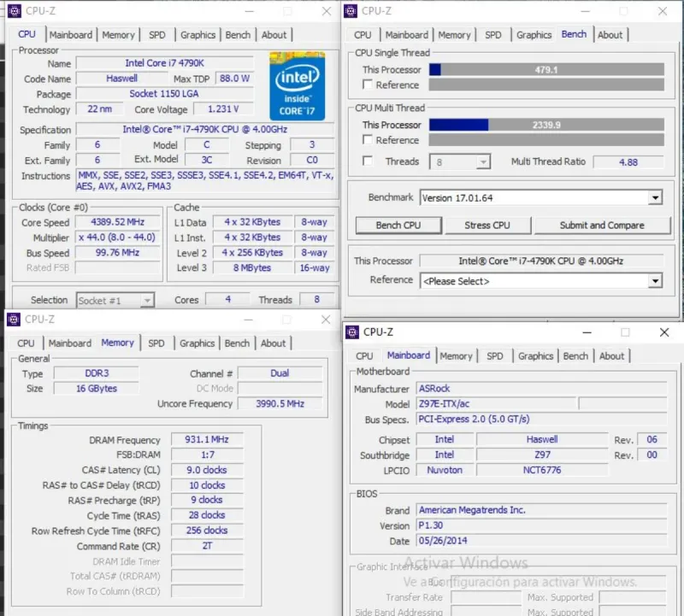Click the Name field Intel Core i7 4790K
The image size is (684, 616).
[x=164, y=63]
